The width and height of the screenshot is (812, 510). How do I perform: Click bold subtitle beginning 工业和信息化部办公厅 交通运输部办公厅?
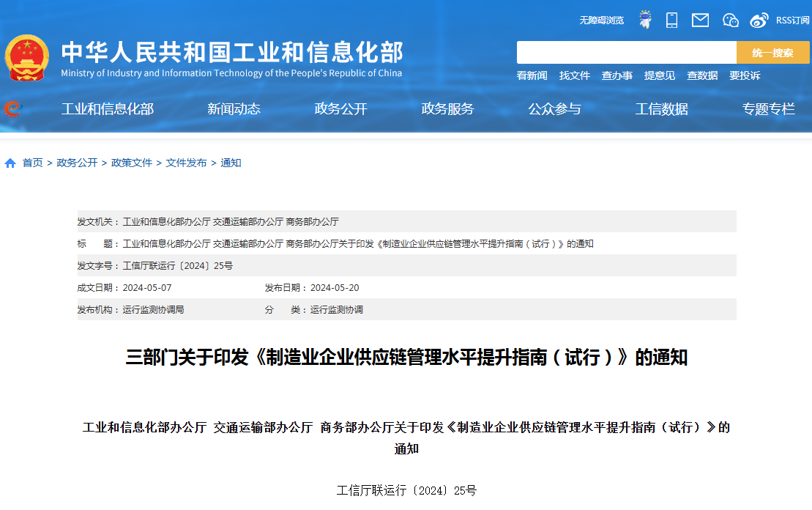406,438
